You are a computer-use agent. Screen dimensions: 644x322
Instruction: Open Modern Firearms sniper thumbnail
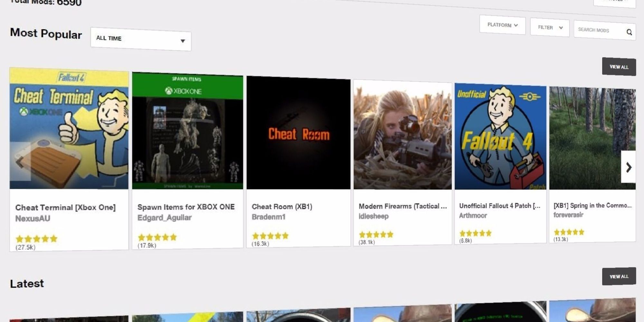402,135
